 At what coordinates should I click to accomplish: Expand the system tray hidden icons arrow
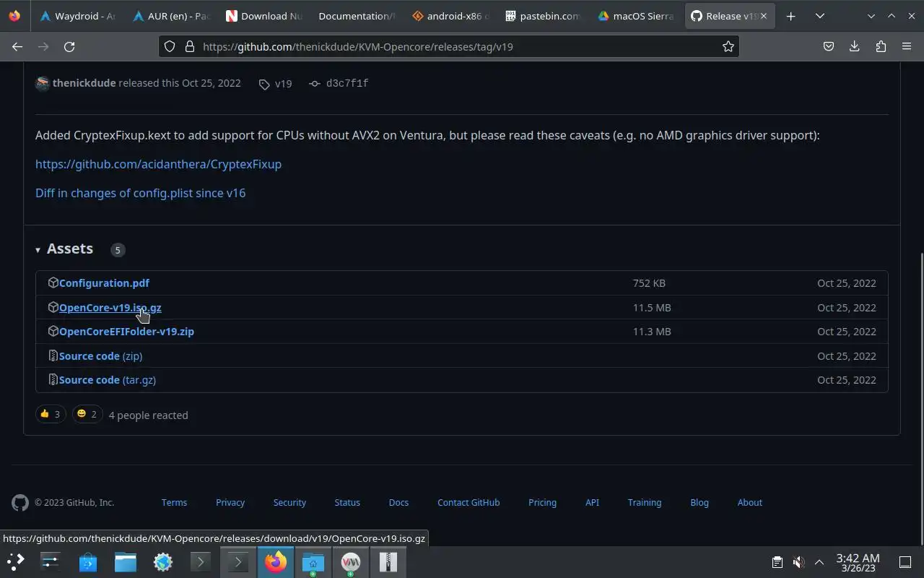pos(819,562)
